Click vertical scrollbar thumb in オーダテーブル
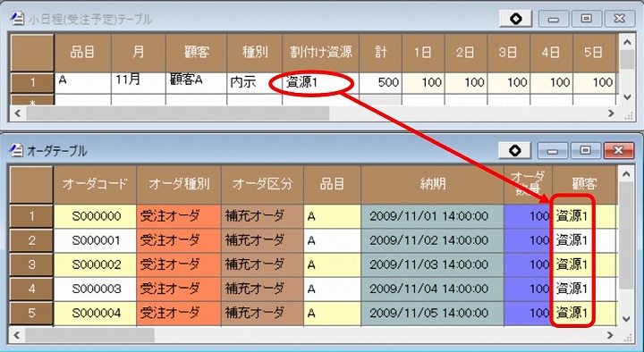 tap(626, 236)
